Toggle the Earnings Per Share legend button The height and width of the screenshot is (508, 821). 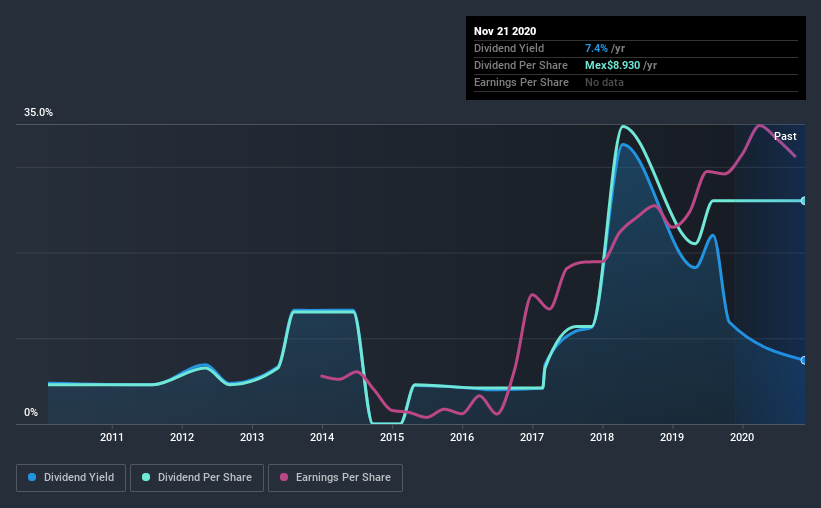336,478
